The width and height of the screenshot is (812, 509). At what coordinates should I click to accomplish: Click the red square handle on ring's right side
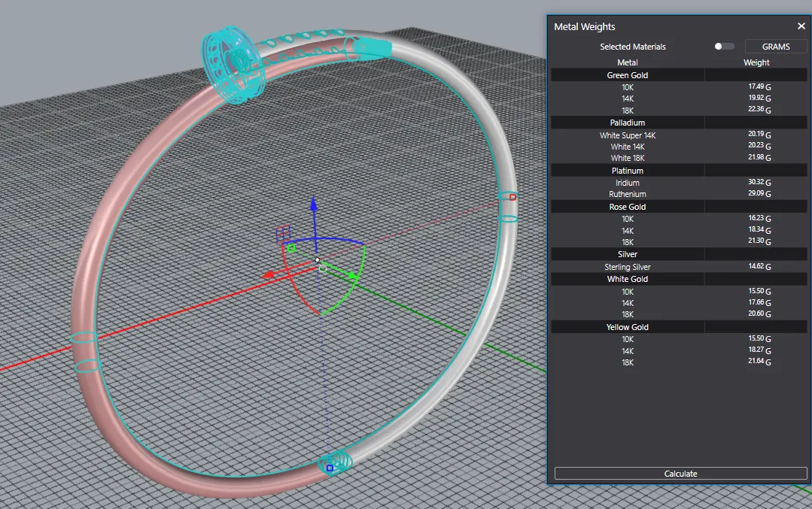coord(513,197)
